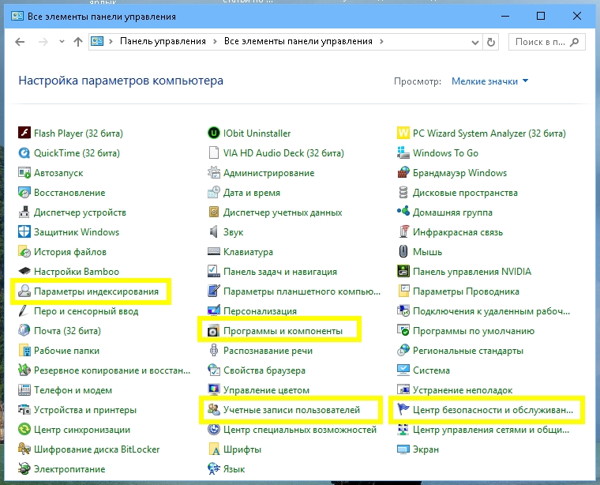The height and width of the screenshot is (485, 600).
Task: Click the Система monitor icon
Action: pyautogui.click(x=403, y=370)
